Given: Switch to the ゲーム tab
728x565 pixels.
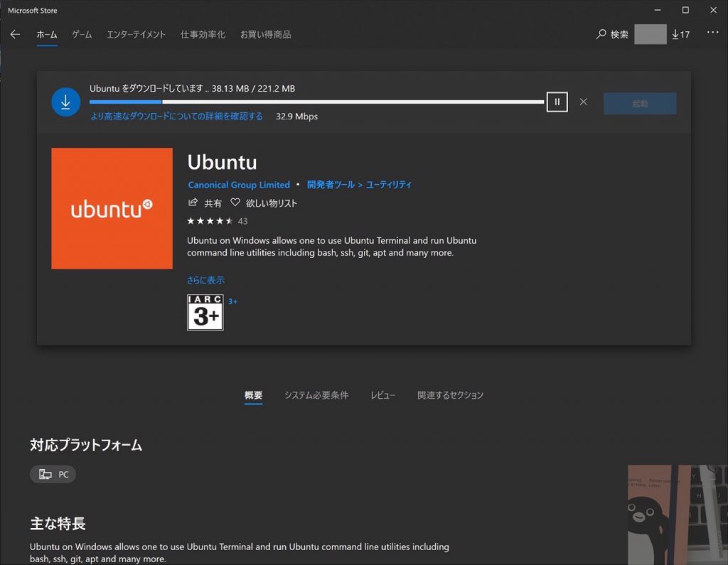Looking at the screenshot, I should point(82,35).
